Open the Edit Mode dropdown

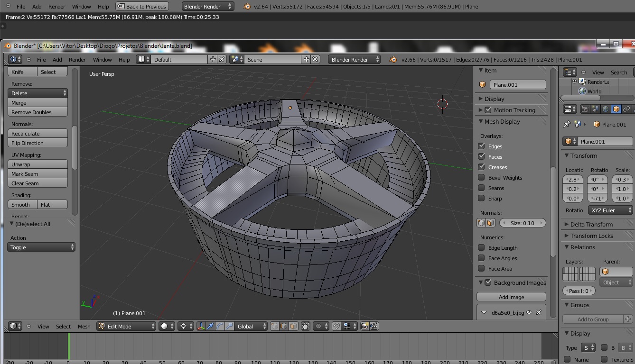(126, 326)
